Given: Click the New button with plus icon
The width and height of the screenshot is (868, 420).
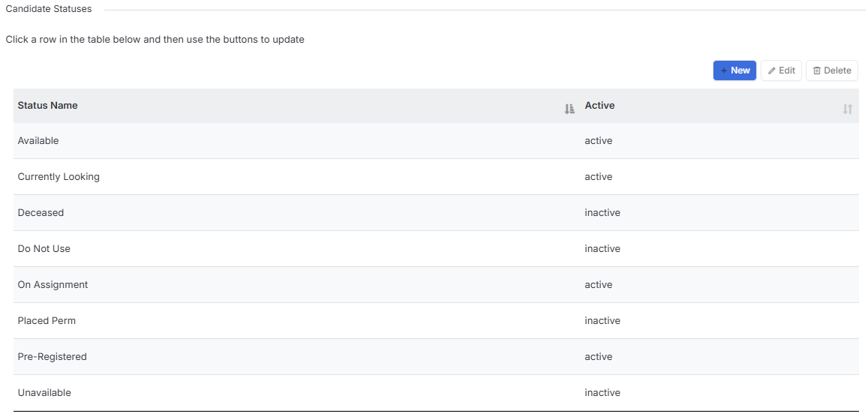Looking at the screenshot, I should pyautogui.click(x=734, y=70).
